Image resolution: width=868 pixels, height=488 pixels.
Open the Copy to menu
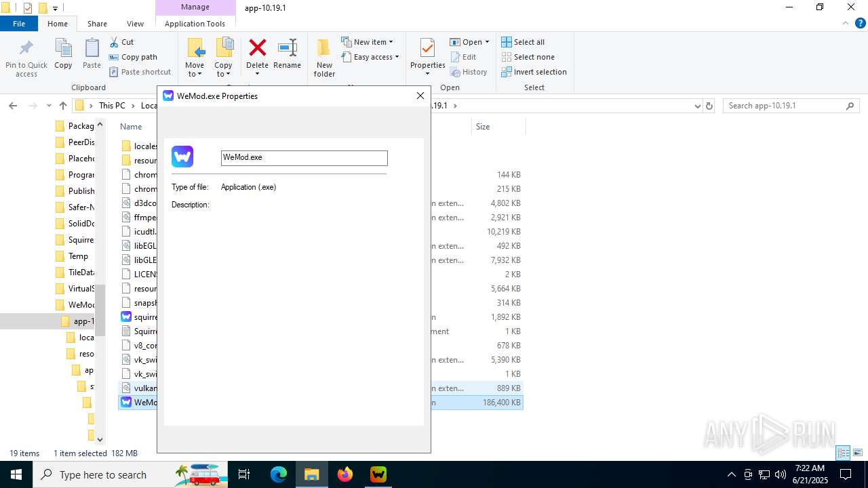tap(223, 58)
